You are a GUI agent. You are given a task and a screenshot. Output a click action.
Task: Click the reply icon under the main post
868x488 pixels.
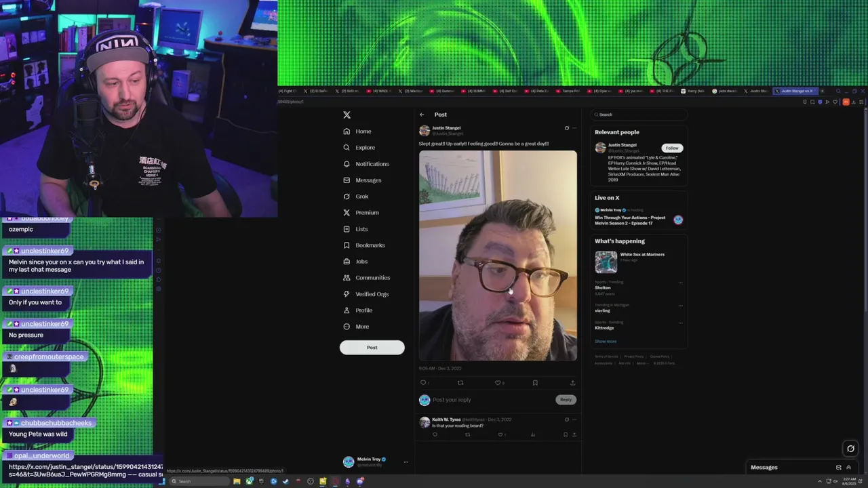[x=423, y=383]
